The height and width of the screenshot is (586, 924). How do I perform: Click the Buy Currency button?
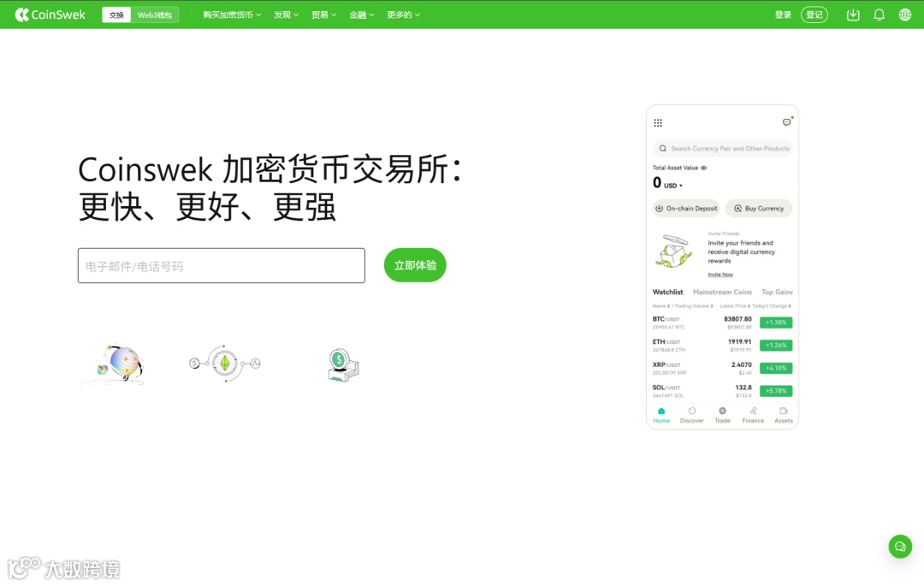[758, 209]
